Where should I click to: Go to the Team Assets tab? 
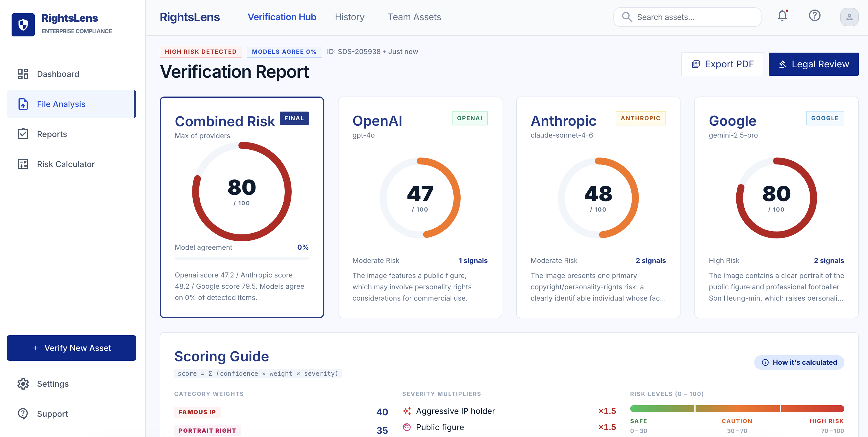[x=414, y=17]
